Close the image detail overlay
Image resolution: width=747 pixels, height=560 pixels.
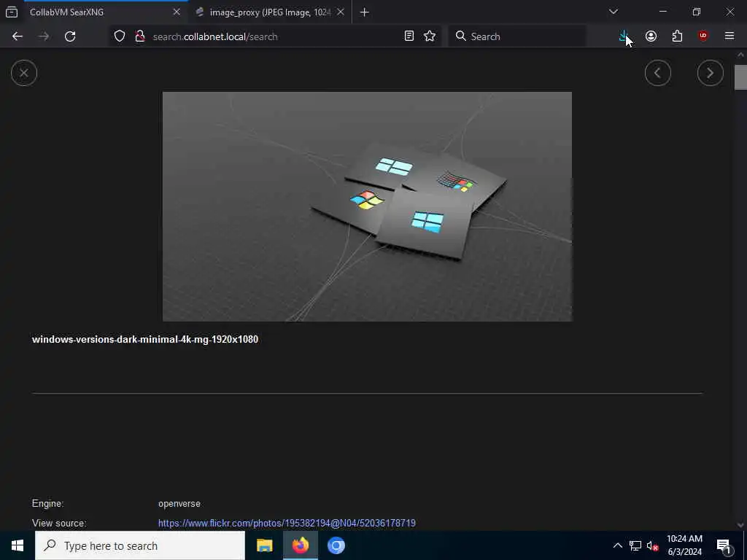(24, 73)
